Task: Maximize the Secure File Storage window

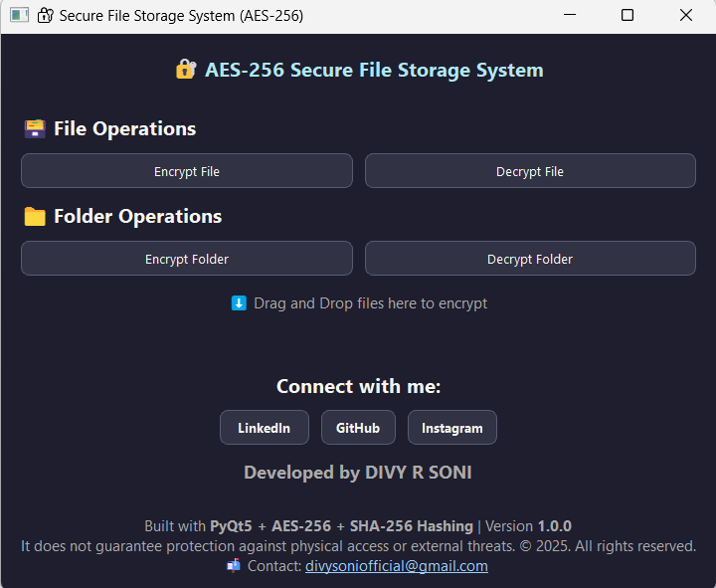Action: [627, 16]
